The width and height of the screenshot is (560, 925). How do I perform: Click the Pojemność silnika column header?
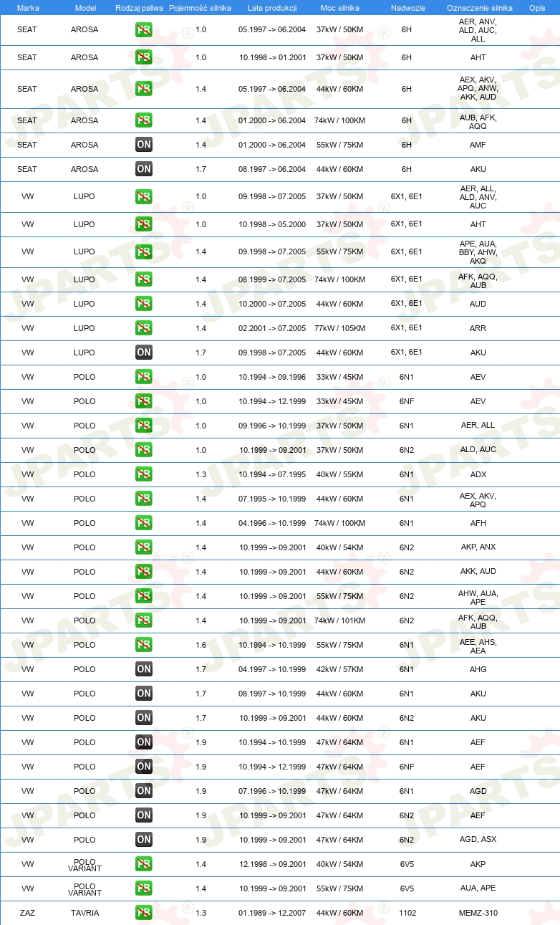(x=200, y=7)
